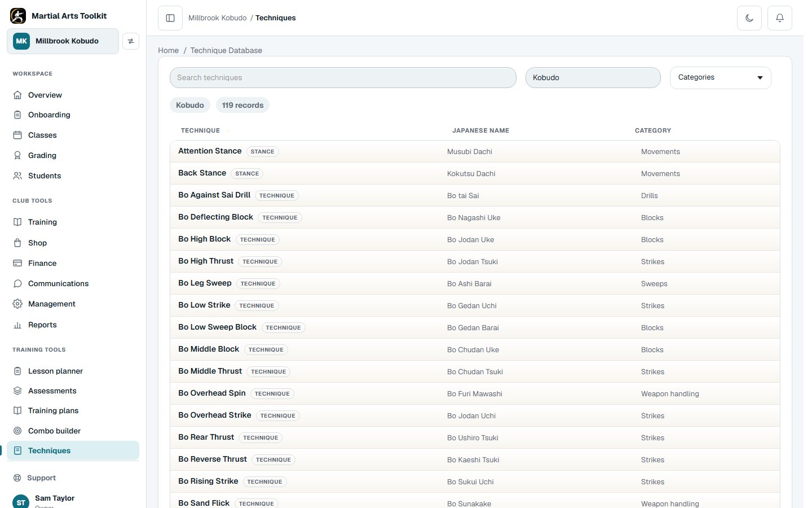Open Millbrook Kobudo club selector

tap(63, 41)
